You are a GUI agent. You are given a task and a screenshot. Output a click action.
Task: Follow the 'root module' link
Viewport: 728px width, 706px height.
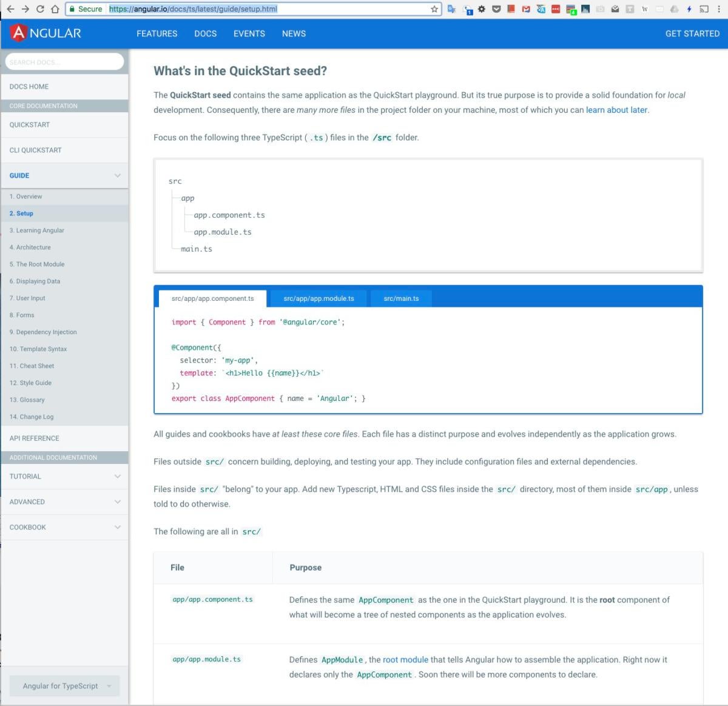pyautogui.click(x=405, y=660)
